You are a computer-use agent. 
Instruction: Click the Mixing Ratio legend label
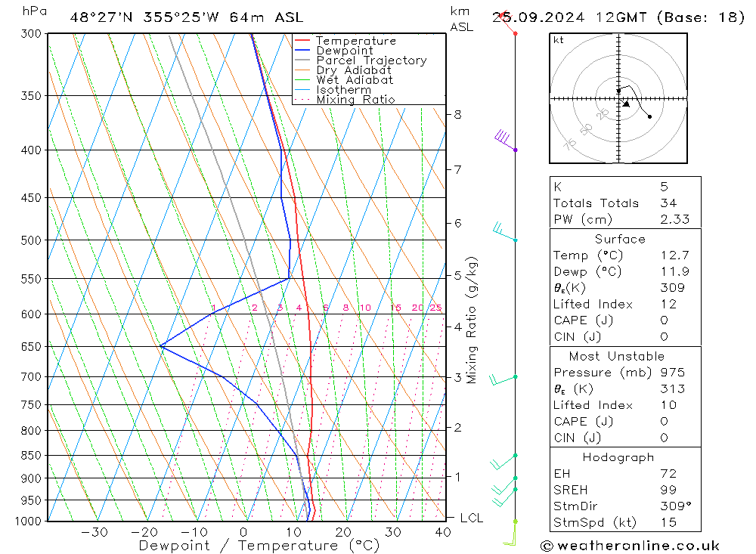tap(356, 100)
